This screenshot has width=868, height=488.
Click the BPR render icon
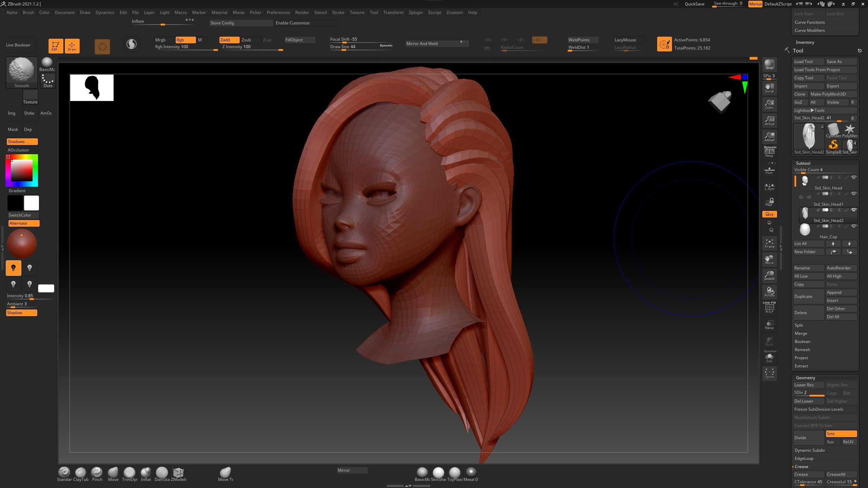click(x=769, y=64)
